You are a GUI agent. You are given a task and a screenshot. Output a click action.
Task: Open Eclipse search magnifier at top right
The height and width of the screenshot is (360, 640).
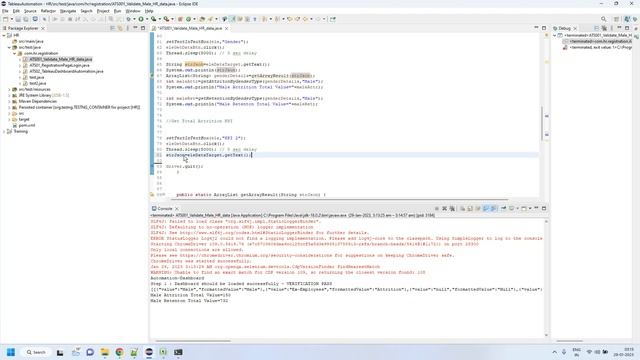603,19
